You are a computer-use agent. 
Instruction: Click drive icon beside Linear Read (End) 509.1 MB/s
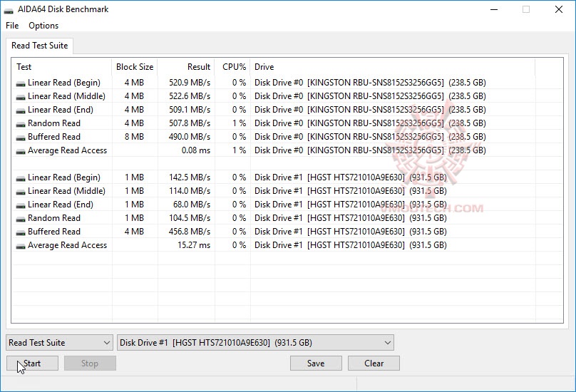[21, 111]
